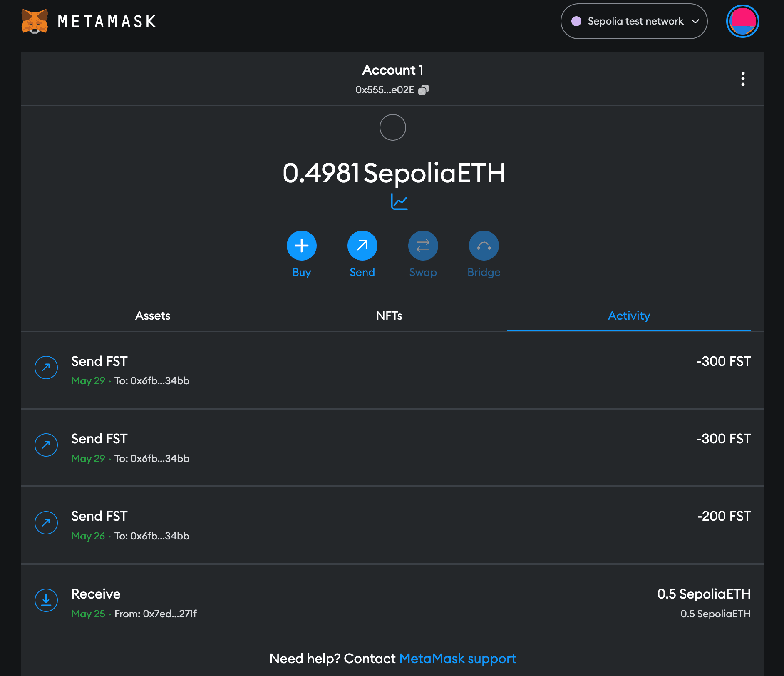Click the purple network status dot
Viewport: 784px width, 676px height.
click(x=576, y=21)
